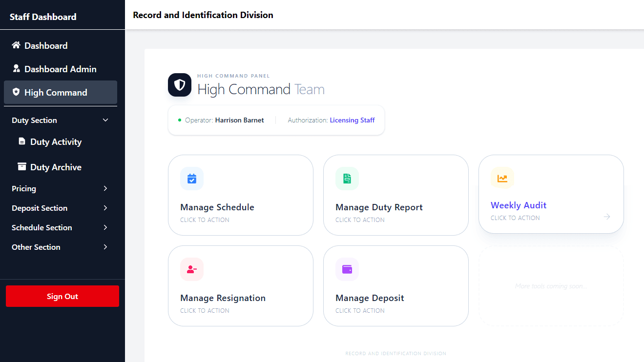The image size is (644, 362).
Task: Open Duty Activity page
Action: click(x=56, y=142)
